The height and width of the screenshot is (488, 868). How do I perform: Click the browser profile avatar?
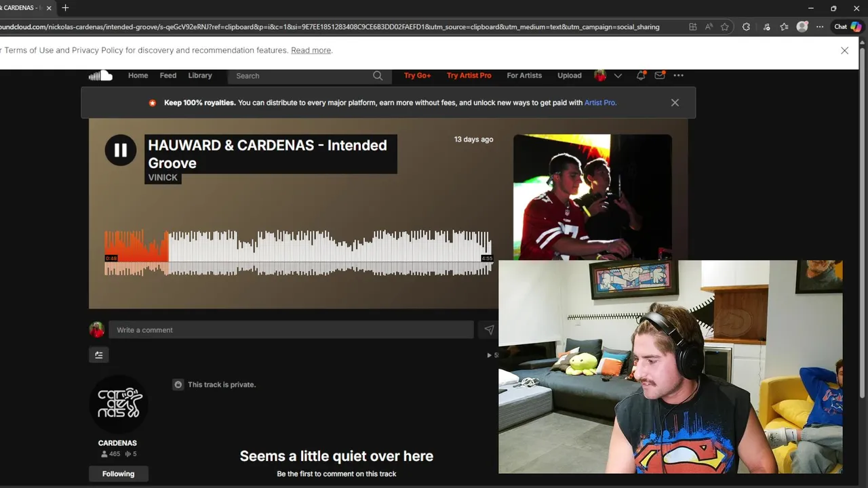(x=802, y=27)
